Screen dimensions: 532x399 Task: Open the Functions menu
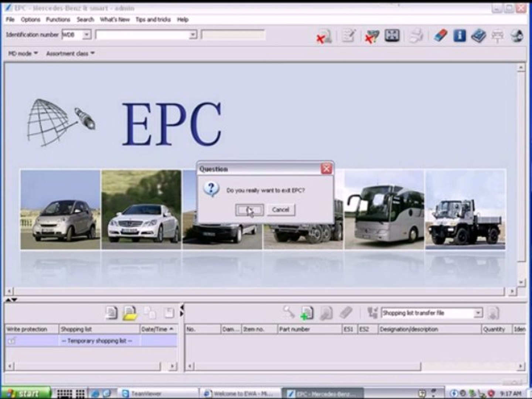point(58,20)
